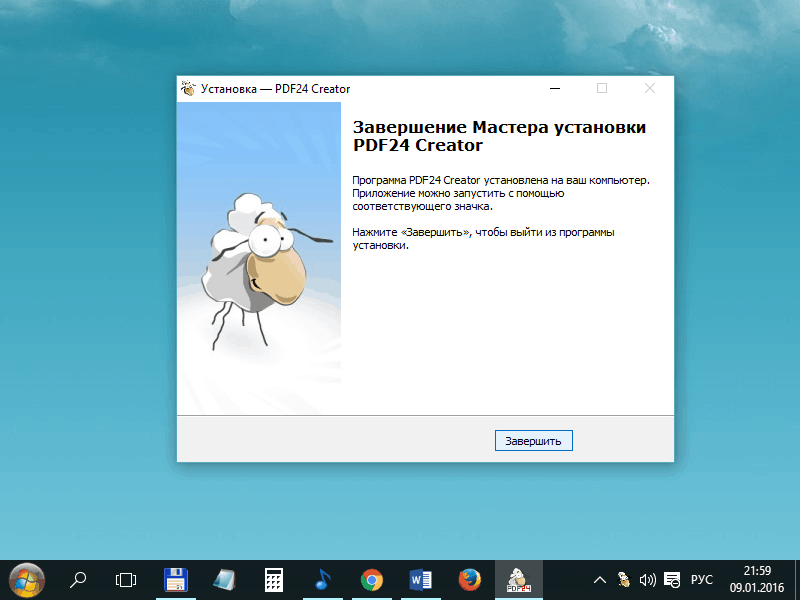This screenshot has width=800, height=600.
Task: Open Action Center notifications icon
Action: 672,580
